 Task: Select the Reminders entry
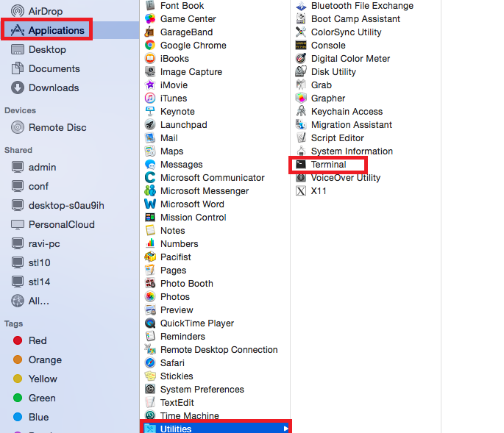point(182,336)
